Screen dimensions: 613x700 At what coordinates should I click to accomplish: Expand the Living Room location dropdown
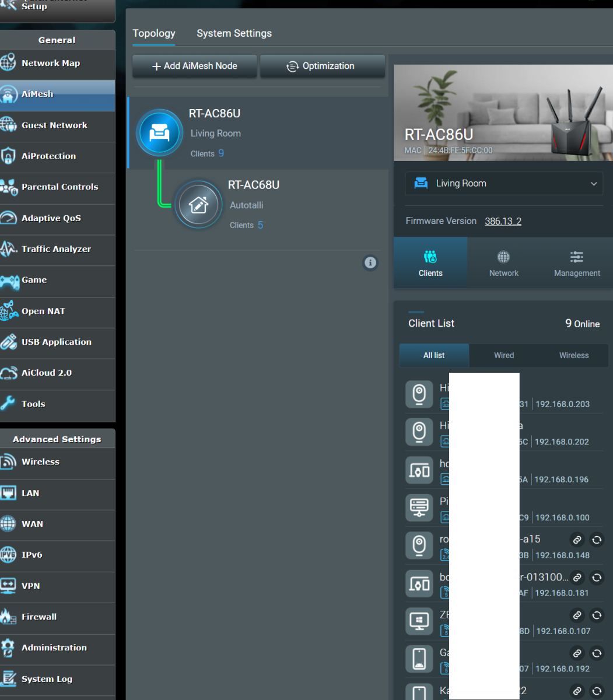(x=504, y=183)
